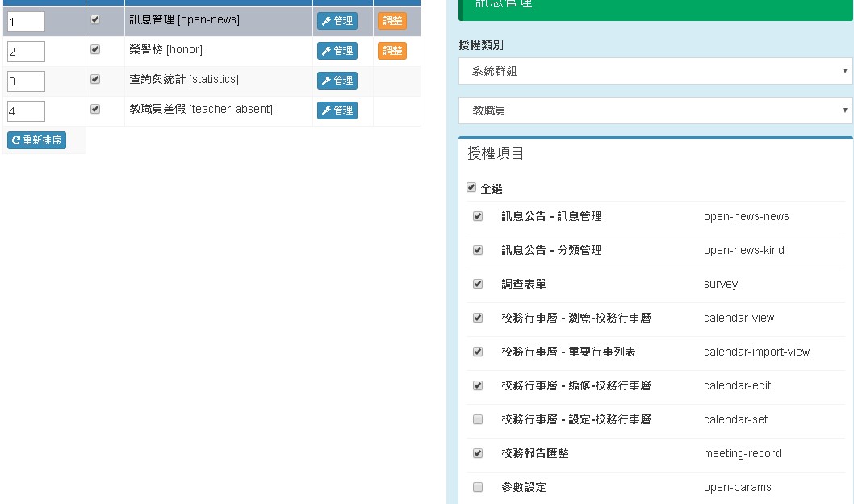Uncheck 編修-校務行事曆 calendar-edit permission

[478, 385]
